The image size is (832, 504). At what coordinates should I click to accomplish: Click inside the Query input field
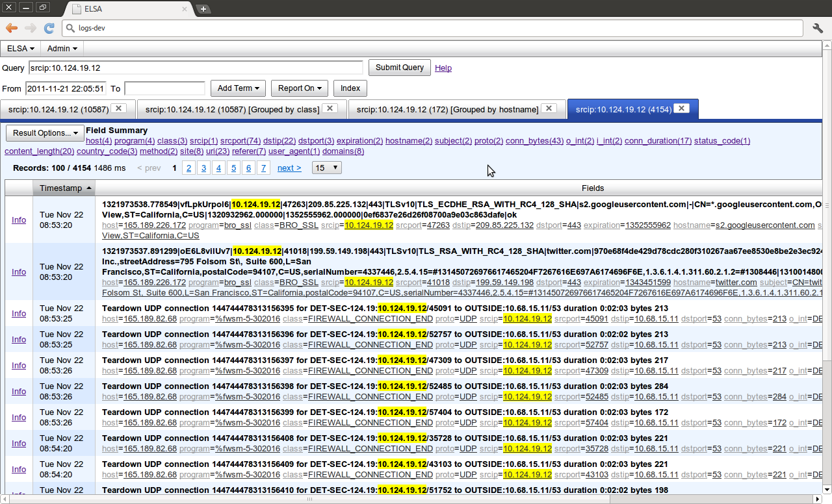pos(196,68)
